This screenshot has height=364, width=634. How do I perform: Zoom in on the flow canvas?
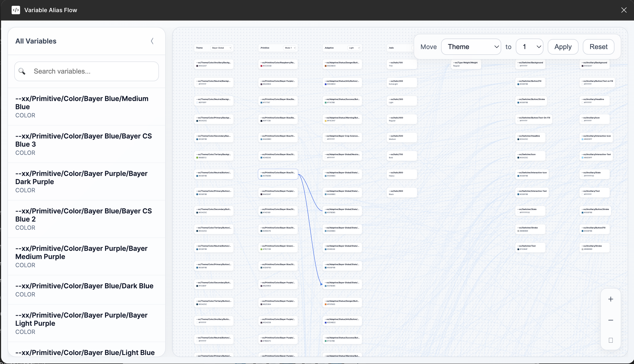611,299
